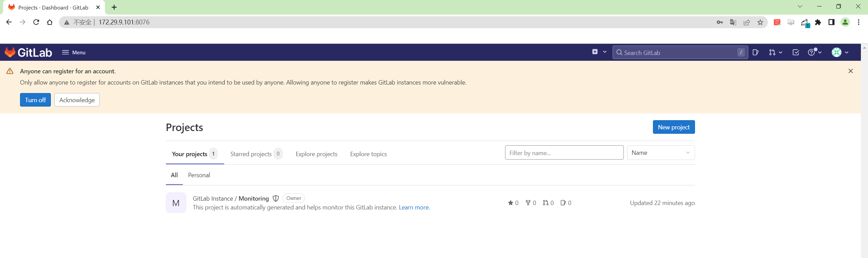Screen dimensions: 868x258
Task: Click the saved password key icon
Action: click(x=719, y=22)
